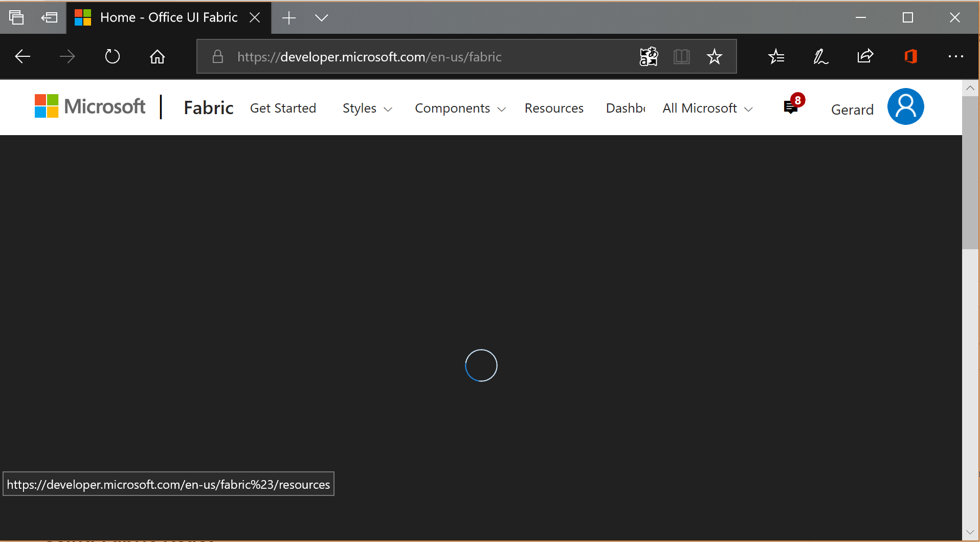Open the Favorites hub icon

click(776, 56)
